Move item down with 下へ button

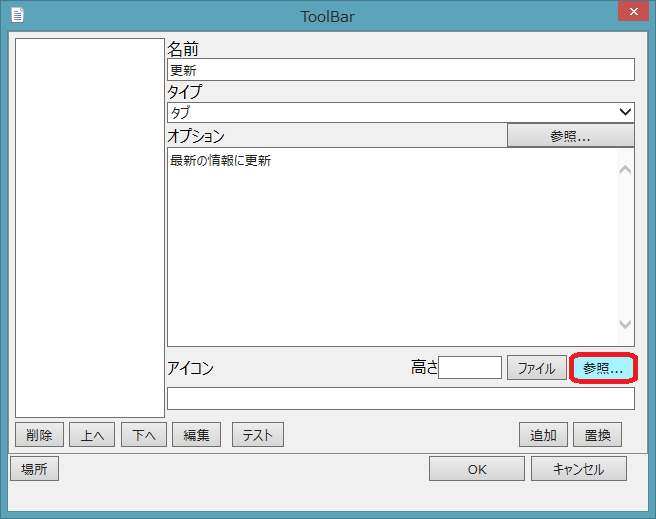coord(144,435)
